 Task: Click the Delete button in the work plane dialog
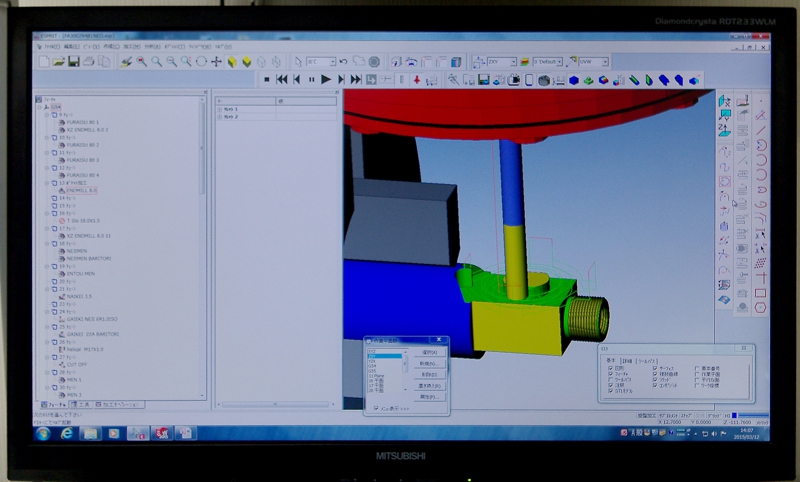429,375
